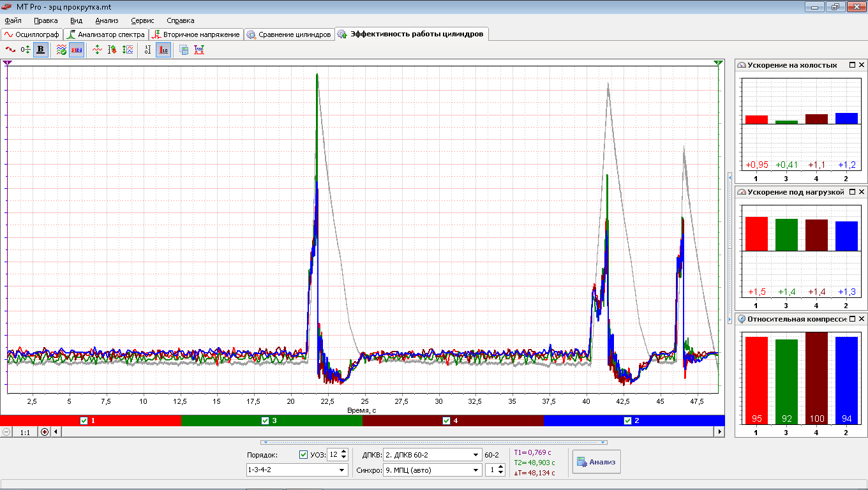The width and height of the screenshot is (868, 490).
Task: Click the red waveform toolbar icon
Action: [x=10, y=49]
